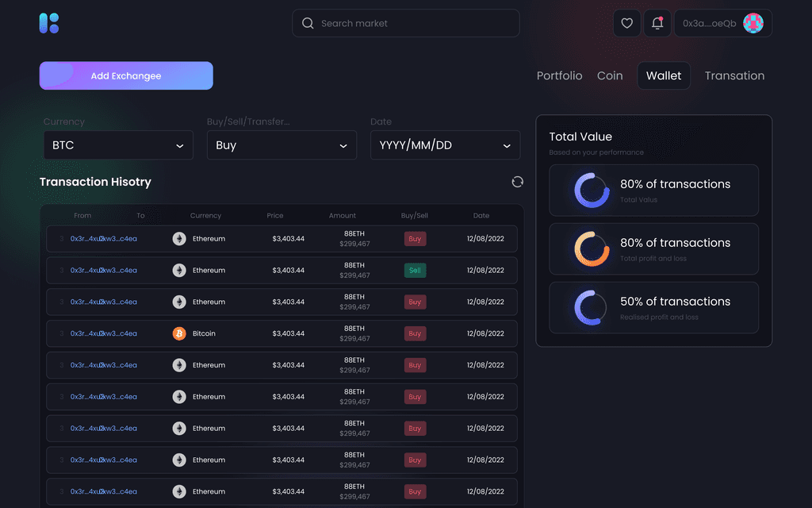Screen dimensions: 812x508
Task: Toggle the Sell badge in the second row
Action: click(415, 270)
